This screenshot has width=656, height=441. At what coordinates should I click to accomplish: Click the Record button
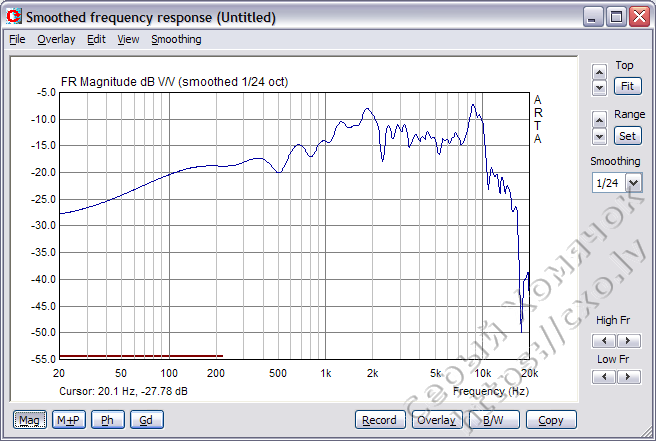(x=380, y=420)
